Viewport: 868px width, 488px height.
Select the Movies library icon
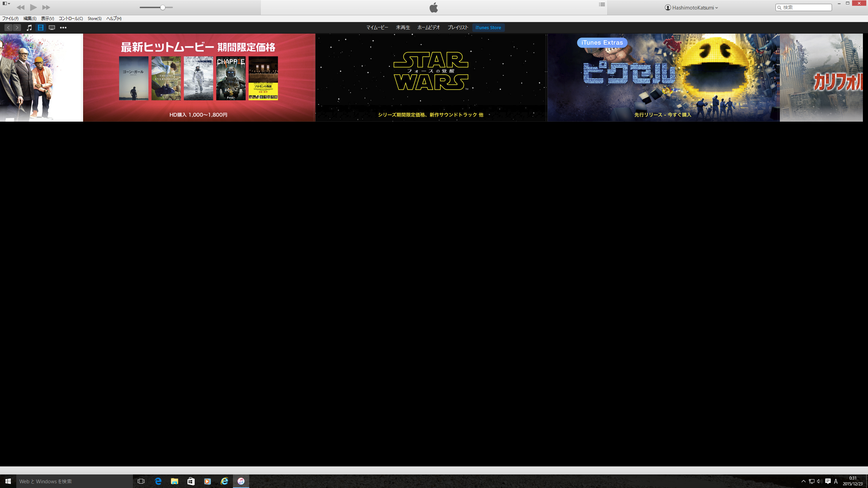[41, 28]
